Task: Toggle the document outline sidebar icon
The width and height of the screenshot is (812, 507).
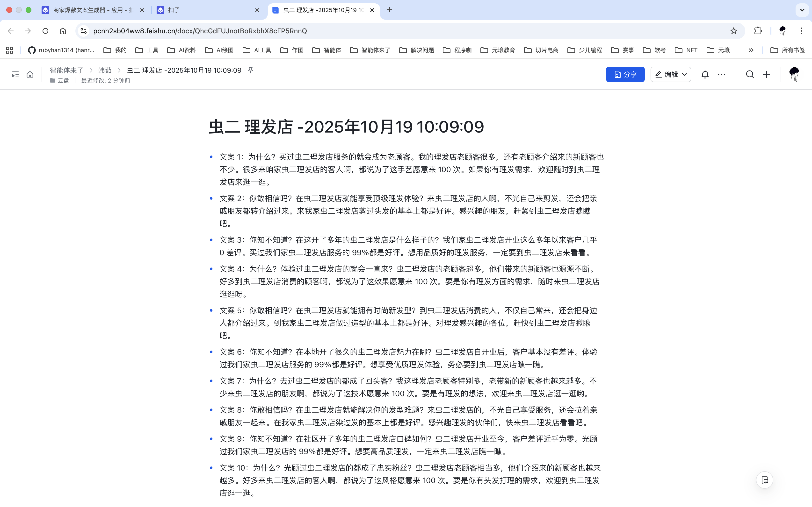Action: (x=15, y=74)
